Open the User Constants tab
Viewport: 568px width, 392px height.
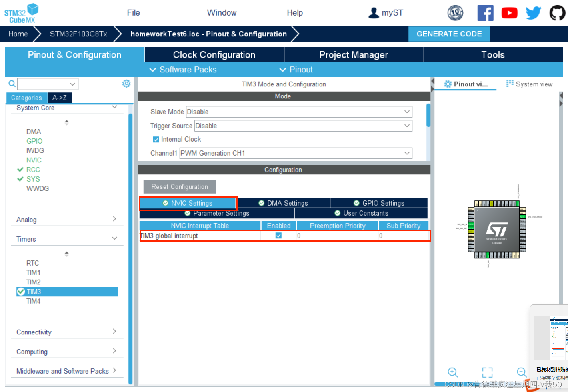pos(362,213)
